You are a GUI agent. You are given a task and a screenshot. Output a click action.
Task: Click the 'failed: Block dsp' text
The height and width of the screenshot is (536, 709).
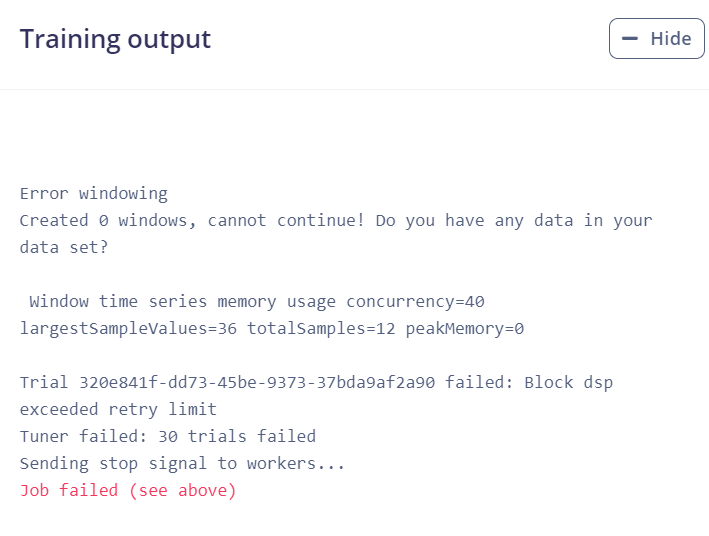(x=529, y=382)
